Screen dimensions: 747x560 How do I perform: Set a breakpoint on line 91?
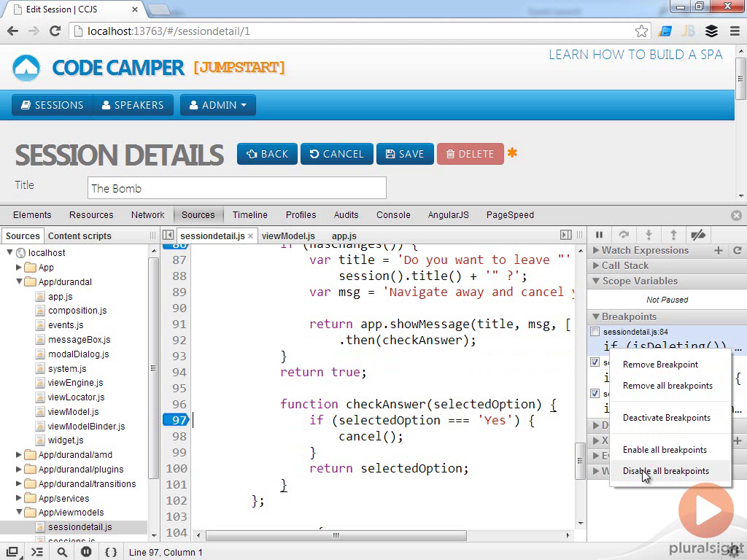179,324
